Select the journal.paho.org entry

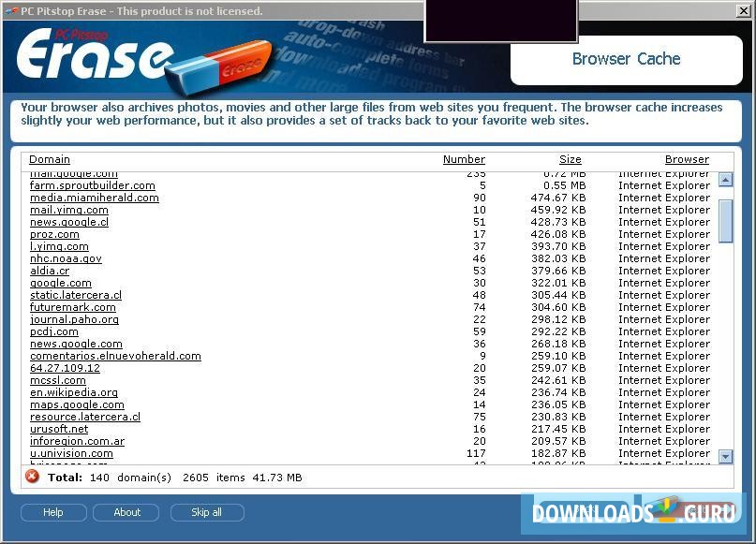pos(74,319)
